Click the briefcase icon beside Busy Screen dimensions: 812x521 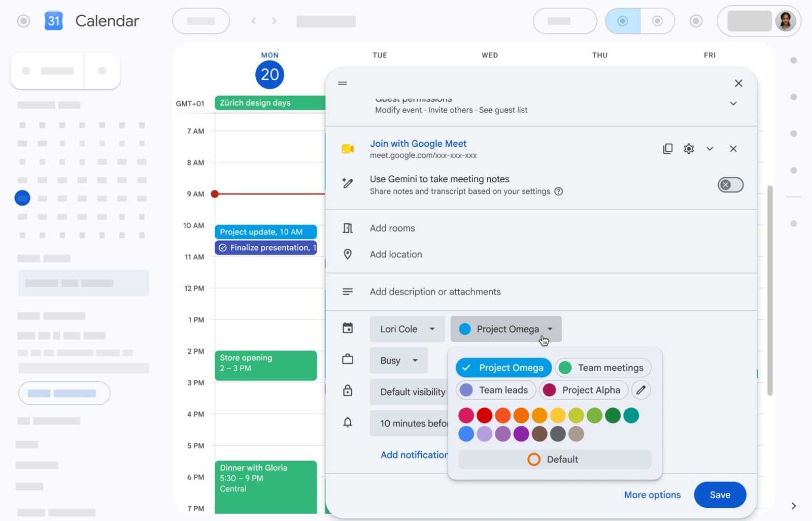coord(348,360)
